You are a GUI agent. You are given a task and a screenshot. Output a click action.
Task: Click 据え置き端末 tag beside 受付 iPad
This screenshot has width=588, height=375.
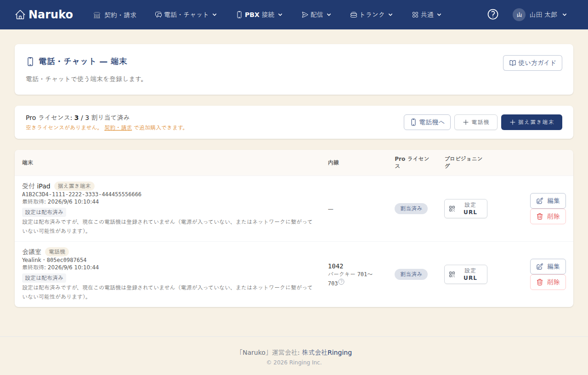[74, 186]
